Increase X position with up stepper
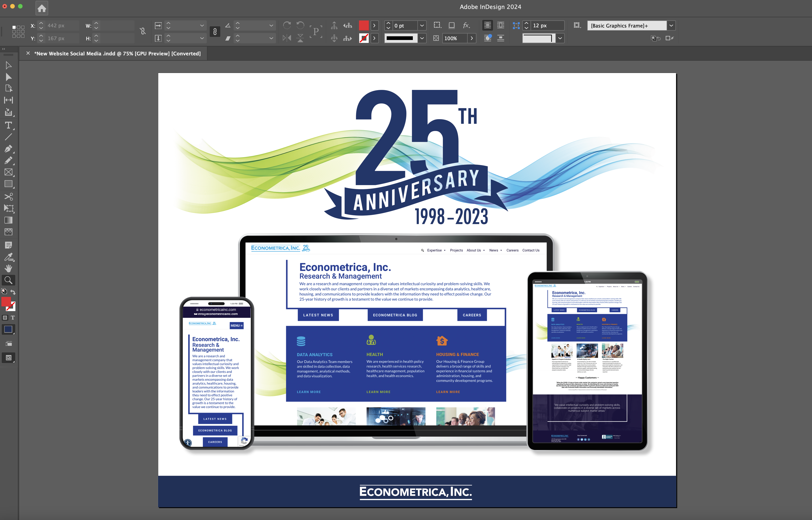 [41, 23]
